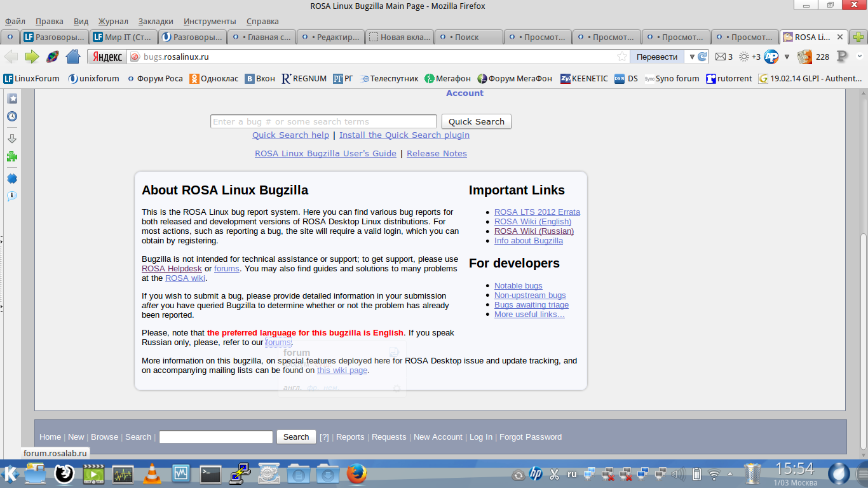
Task: Open the weather sun icon showing +3
Action: (743, 57)
